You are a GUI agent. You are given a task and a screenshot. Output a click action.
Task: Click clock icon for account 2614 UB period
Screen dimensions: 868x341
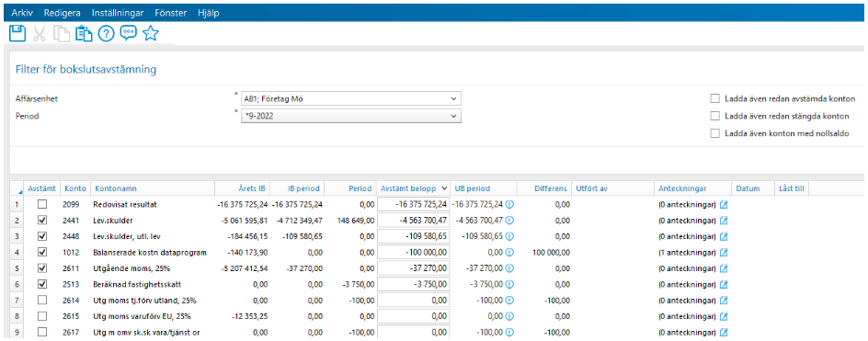(x=509, y=301)
